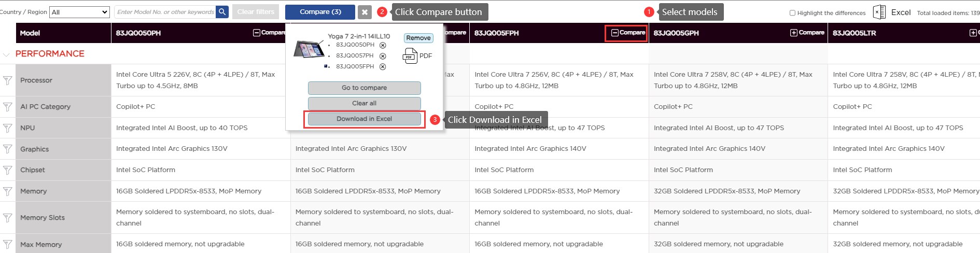This screenshot has width=980, height=253.
Task: Uncheck Compare for model 83JQ0050PH
Action: (256, 33)
